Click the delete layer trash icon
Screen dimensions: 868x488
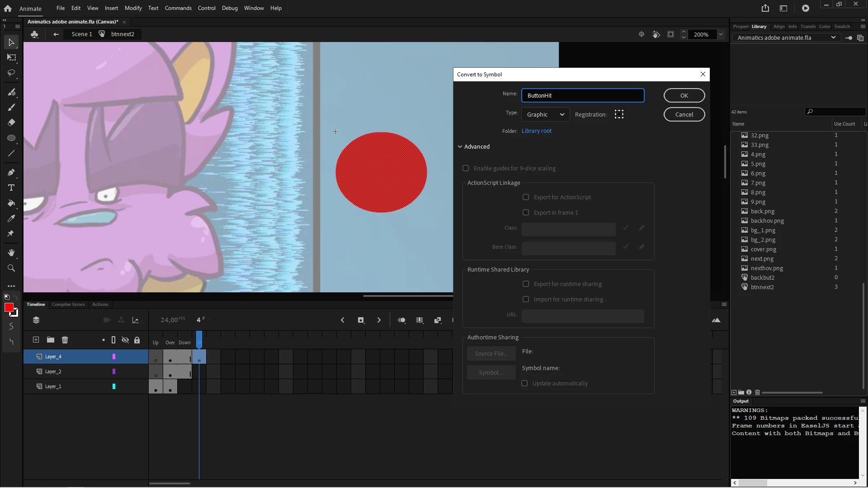point(65,340)
